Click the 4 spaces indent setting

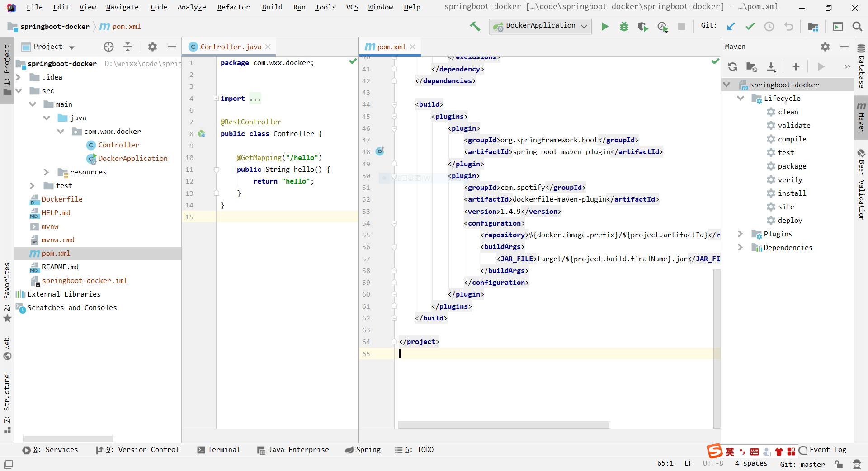pyautogui.click(x=751, y=463)
